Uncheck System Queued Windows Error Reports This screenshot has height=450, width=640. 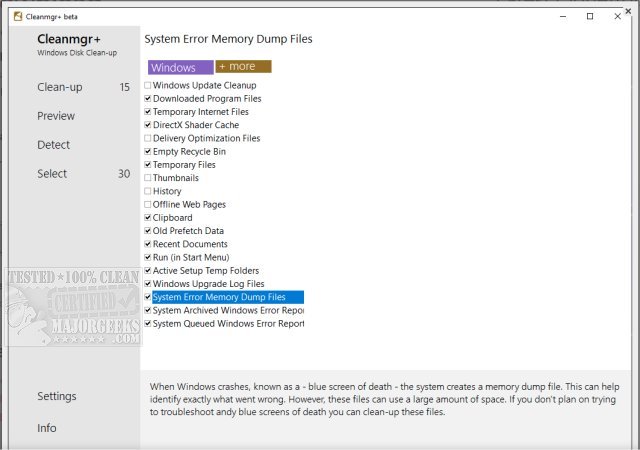click(x=148, y=323)
